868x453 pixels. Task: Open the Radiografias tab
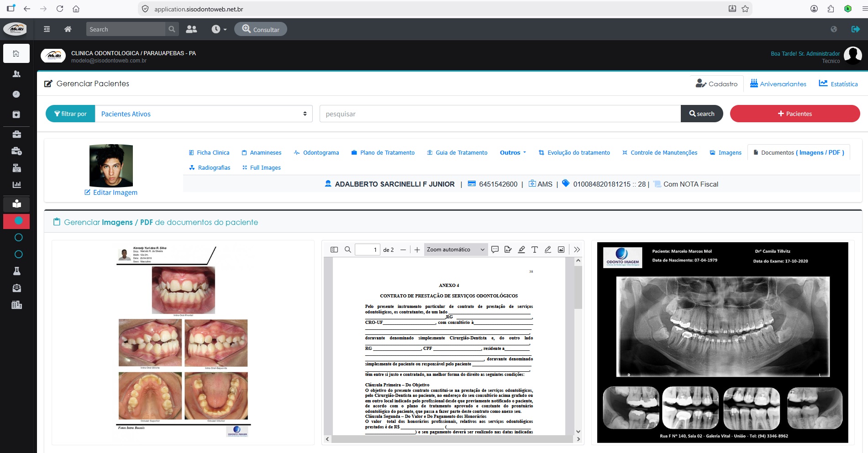click(x=210, y=168)
